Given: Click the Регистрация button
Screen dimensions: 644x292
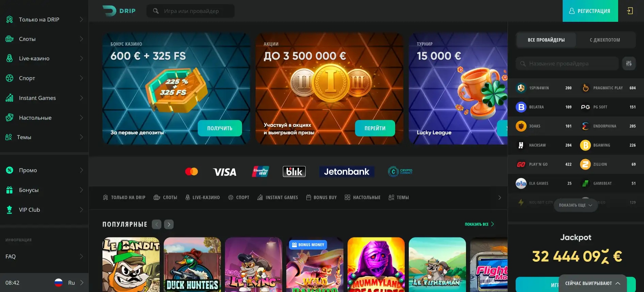Looking at the screenshot, I should click(x=590, y=11).
